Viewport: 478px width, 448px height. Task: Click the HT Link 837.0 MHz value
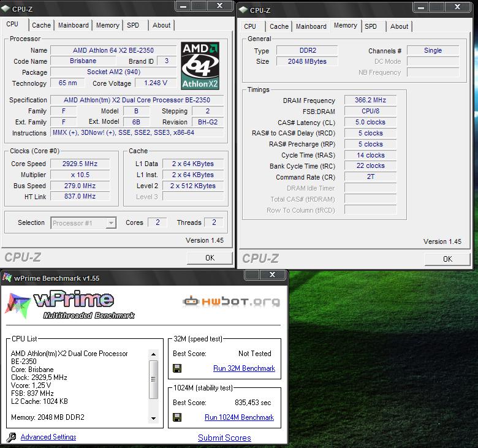click(80, 196)
